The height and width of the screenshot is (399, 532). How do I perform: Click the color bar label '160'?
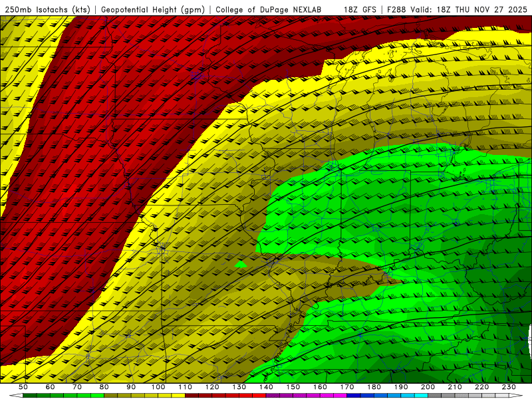(x=320, y=387)
